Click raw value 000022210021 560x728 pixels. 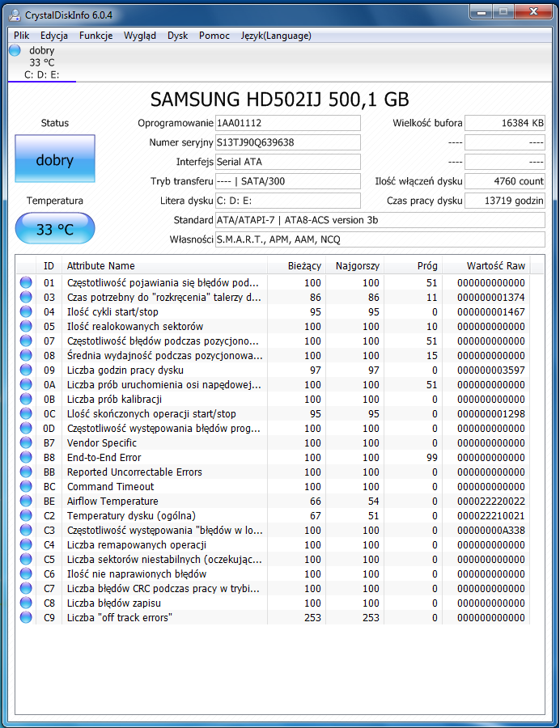pyautogui.click(x=491, y=516)
